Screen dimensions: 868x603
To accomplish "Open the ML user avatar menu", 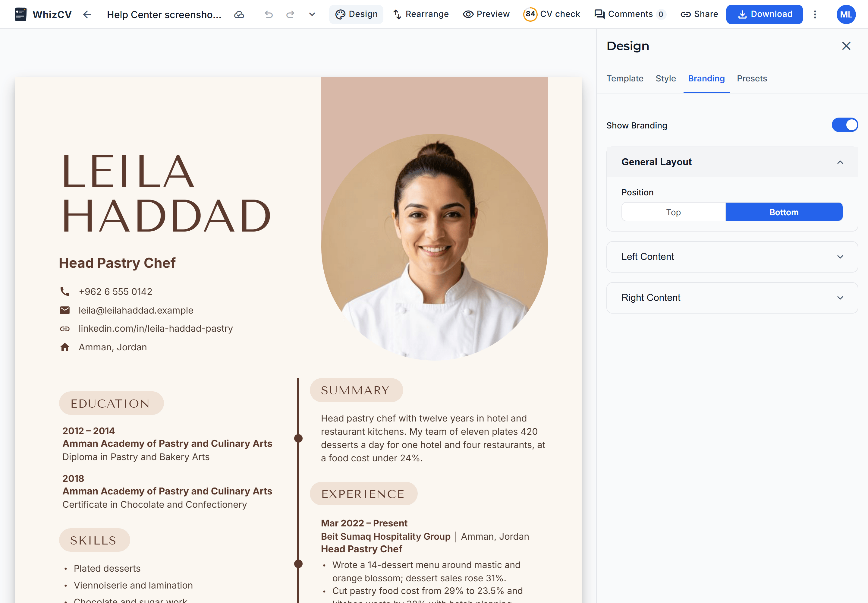I will (x=846, y=14).
